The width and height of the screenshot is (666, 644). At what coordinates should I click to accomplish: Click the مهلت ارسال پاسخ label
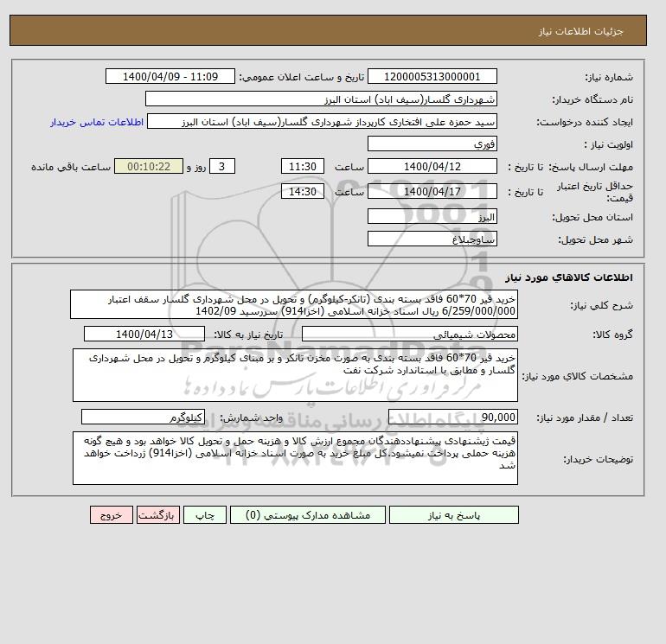point(592,167)
